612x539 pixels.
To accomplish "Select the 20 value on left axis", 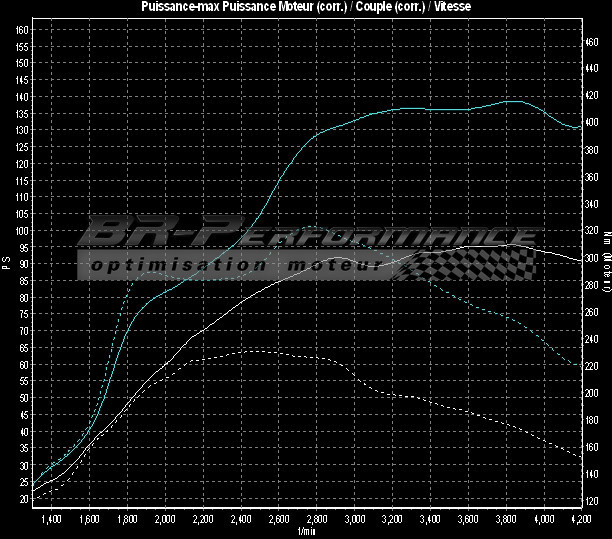I will pos(23,498).
